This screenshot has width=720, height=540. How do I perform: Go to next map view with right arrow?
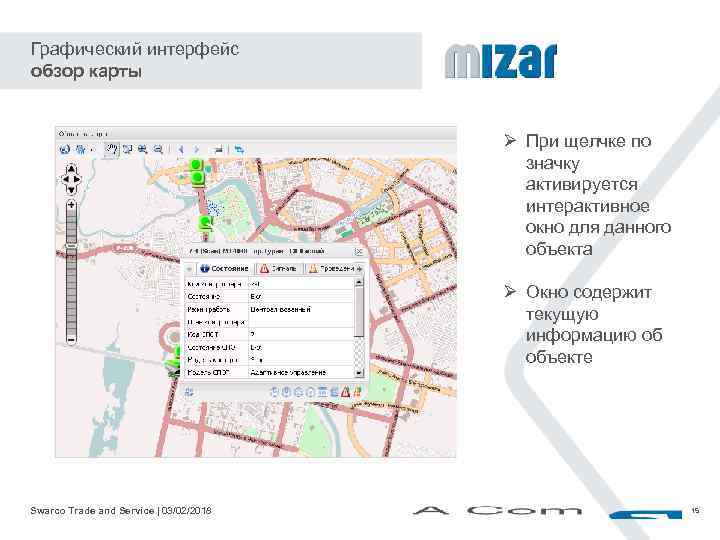pyautogui.click(x=197, y=149)
